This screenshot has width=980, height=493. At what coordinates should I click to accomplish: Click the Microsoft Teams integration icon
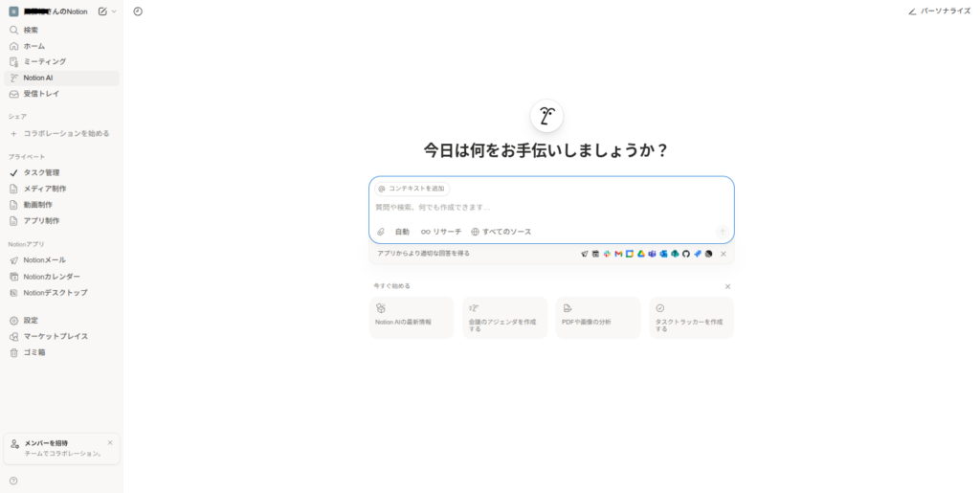pos(652,255)
